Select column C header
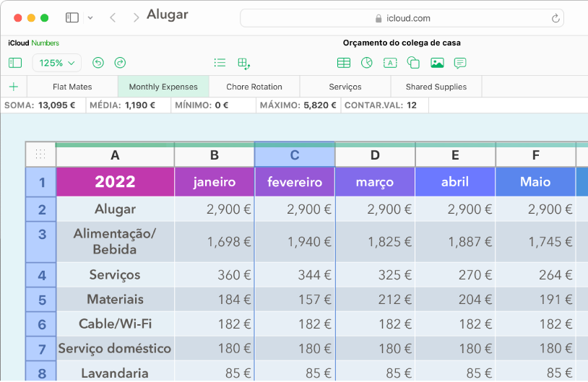 coord(295,155)
